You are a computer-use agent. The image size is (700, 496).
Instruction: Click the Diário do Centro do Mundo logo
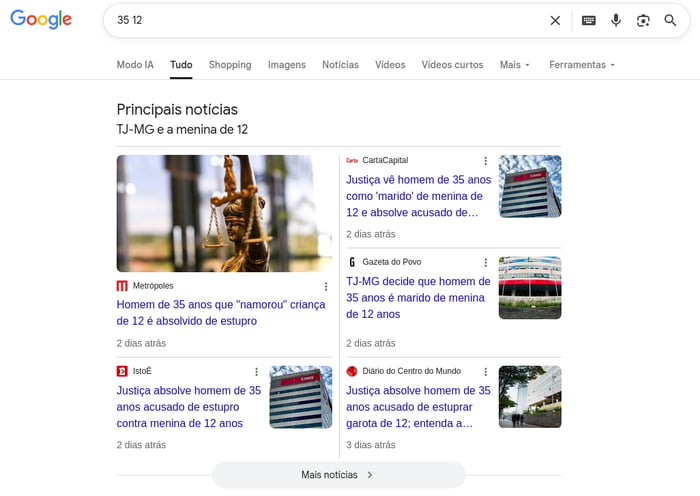(352, 371)
